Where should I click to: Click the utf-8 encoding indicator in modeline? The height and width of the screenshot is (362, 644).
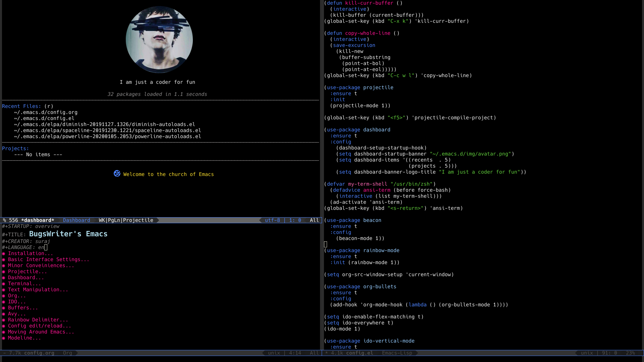(x=272, y=220)
